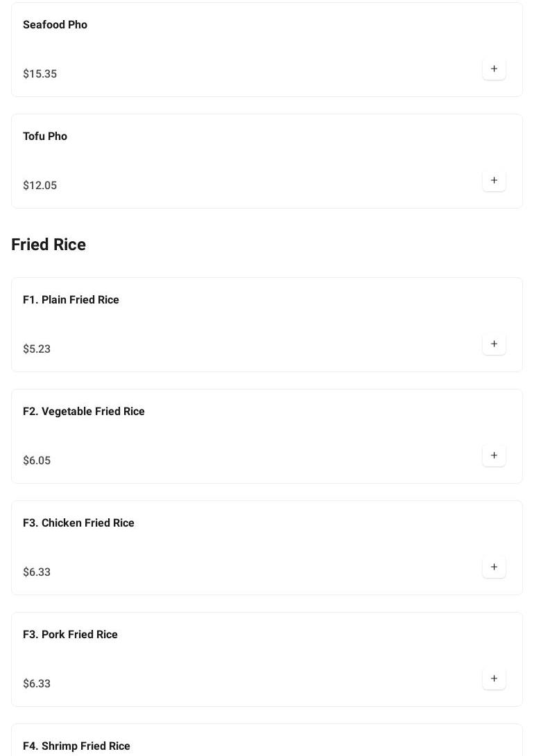Viewport: 534px width, 756px height.
Task: Hit the plus icon for Pork Fried Rice
Action: pyautogui.click(x=494, y=678)
